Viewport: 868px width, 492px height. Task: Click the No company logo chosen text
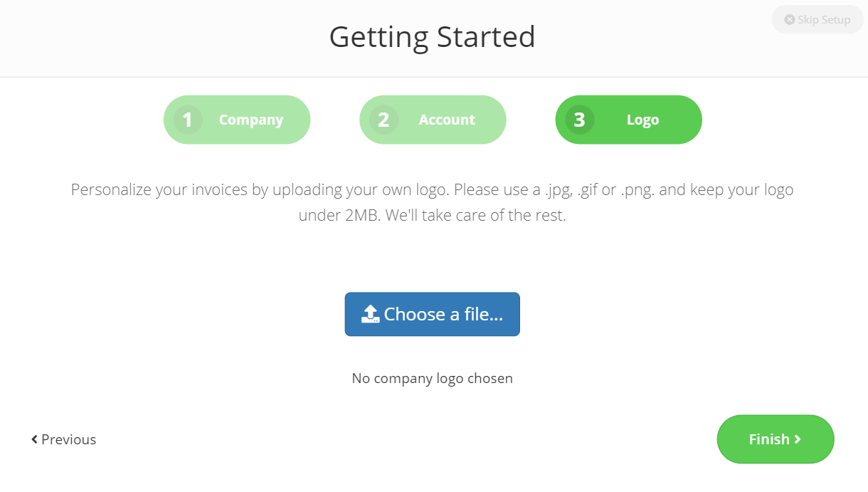[x=433, y=378]
